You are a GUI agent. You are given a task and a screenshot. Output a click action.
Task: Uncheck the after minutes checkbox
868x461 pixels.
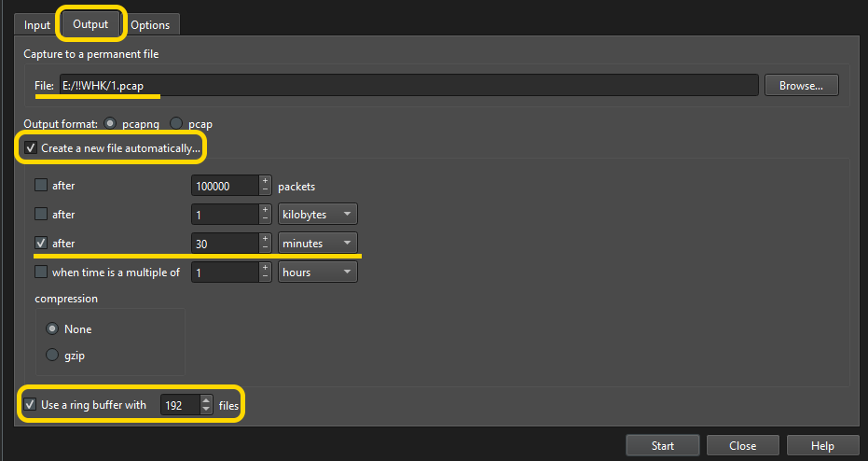point(41,243)
